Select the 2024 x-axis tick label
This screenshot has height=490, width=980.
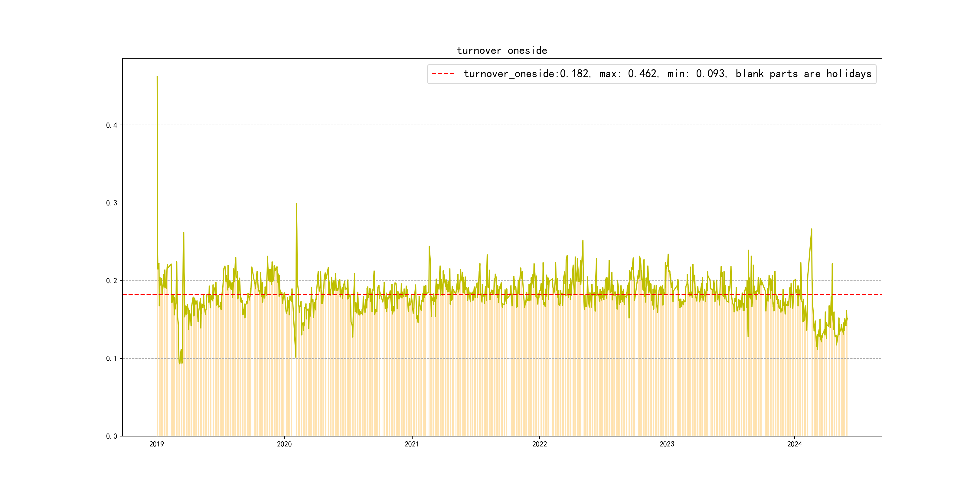click(x=794, y=444)
